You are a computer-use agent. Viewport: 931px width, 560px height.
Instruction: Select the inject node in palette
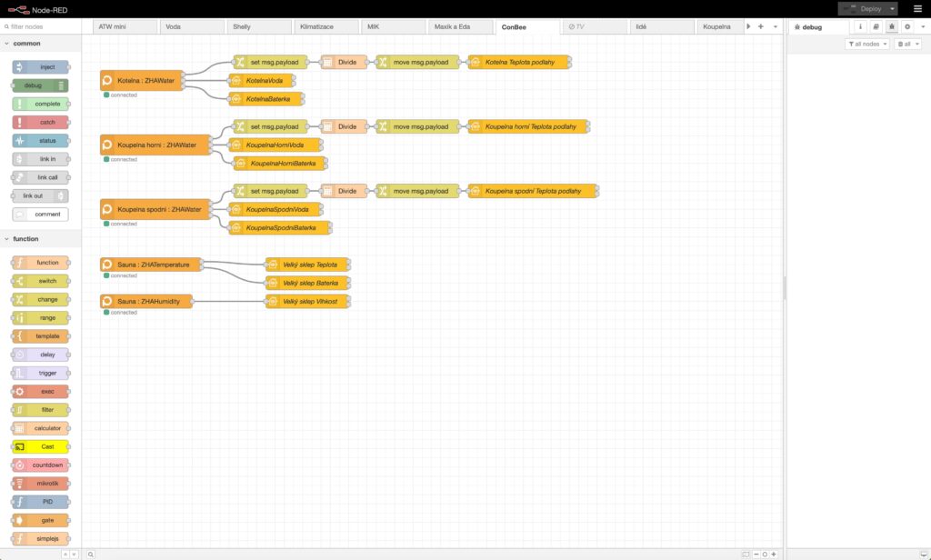click(40, 67)
